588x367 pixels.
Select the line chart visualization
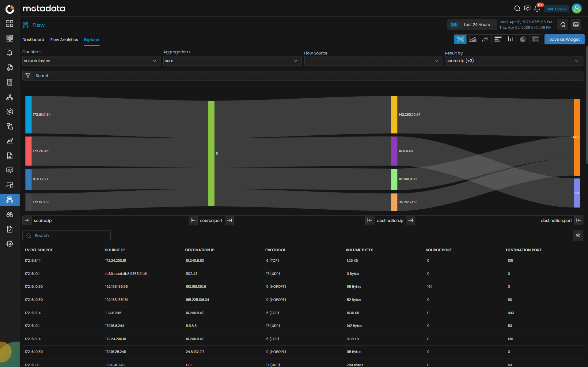coord(485,39)
